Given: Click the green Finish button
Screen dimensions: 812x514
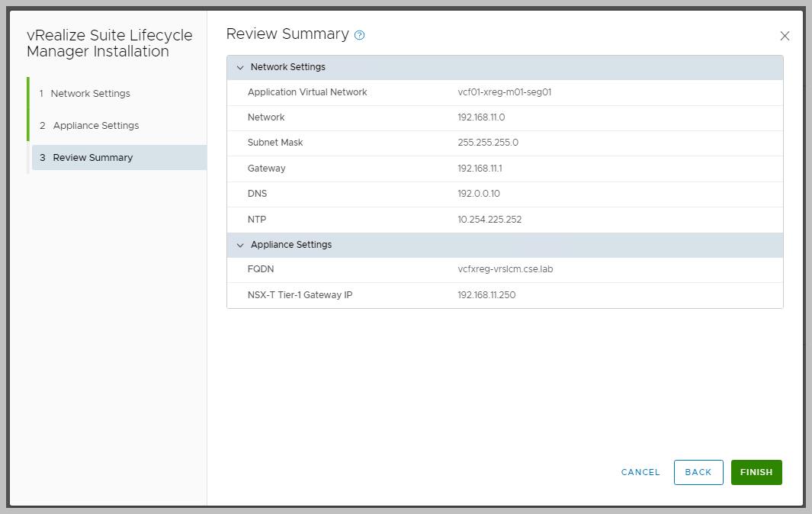Looking at the screenshot, I should tap(756, 472).
